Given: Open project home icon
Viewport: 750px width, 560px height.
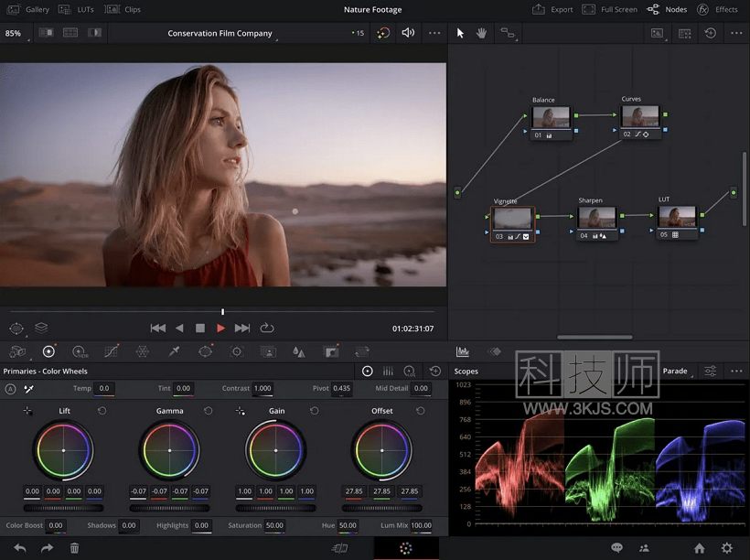Looking at the screenshot, I should 700,548.
